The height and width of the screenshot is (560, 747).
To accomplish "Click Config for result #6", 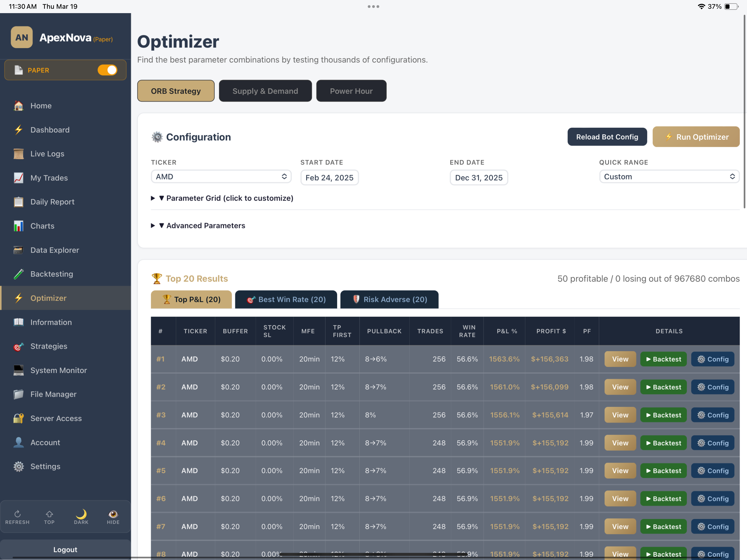I will [713, 499].
